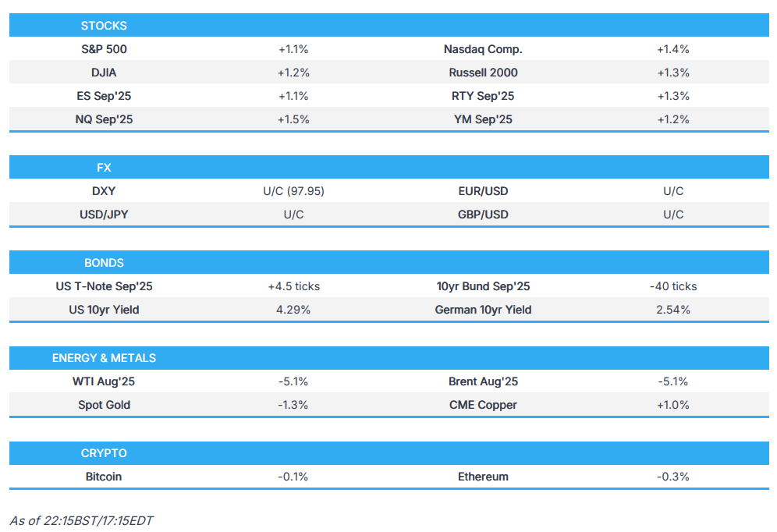
Task: Click the FX section header
Action: (x=104, y=168)
